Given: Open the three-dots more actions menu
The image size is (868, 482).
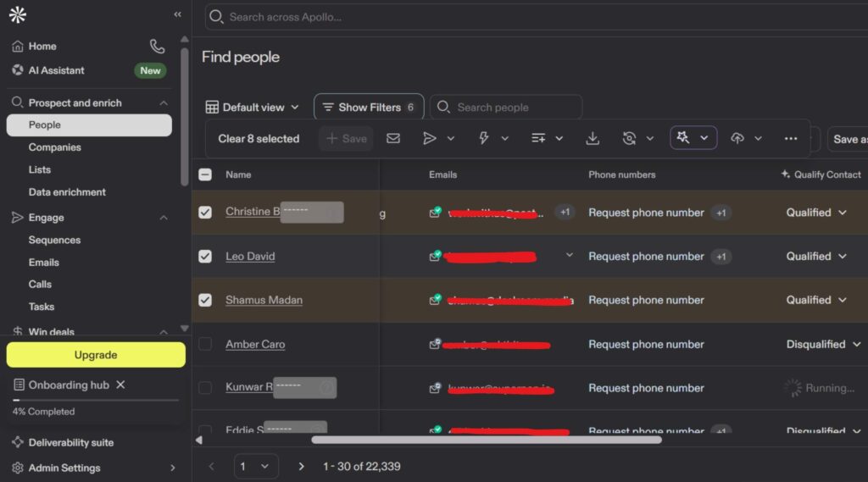Looking at the screenshot, I should (x=791, y=138).
